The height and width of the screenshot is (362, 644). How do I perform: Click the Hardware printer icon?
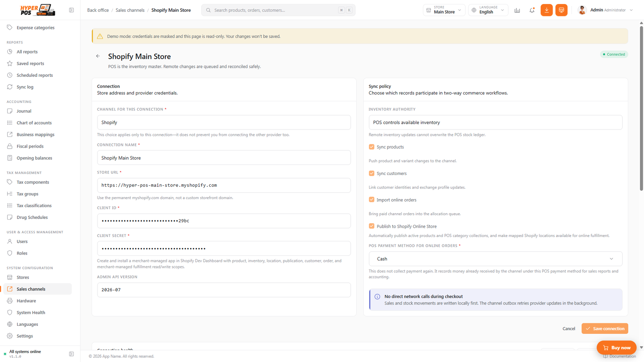pyautogui.click(x=10, y=301)
